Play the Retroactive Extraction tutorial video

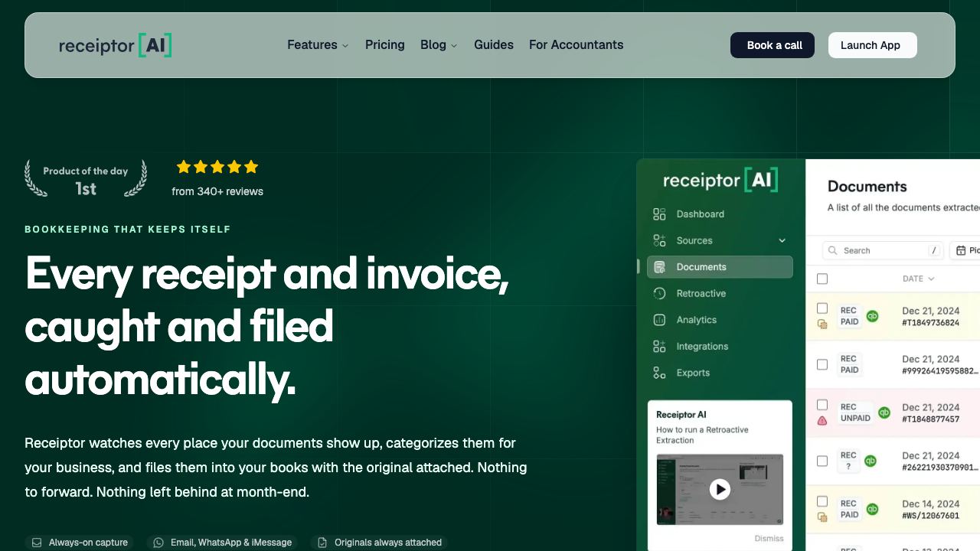[x=720, y=489]
